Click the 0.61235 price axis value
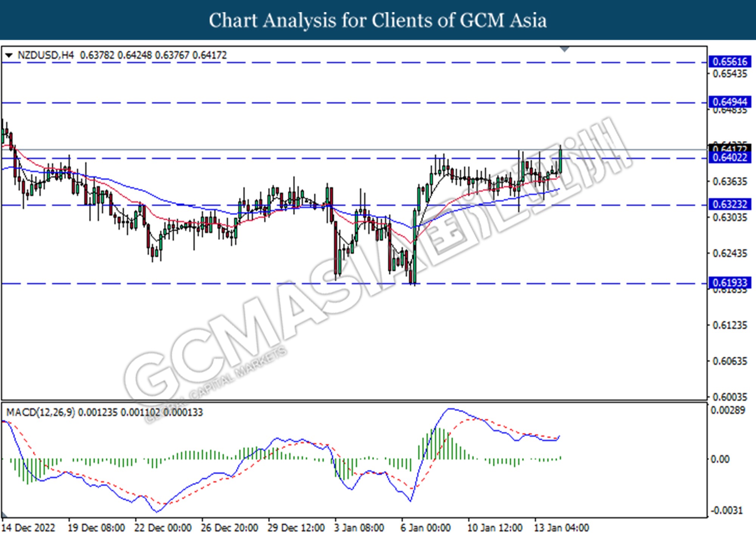 point(730,325)
